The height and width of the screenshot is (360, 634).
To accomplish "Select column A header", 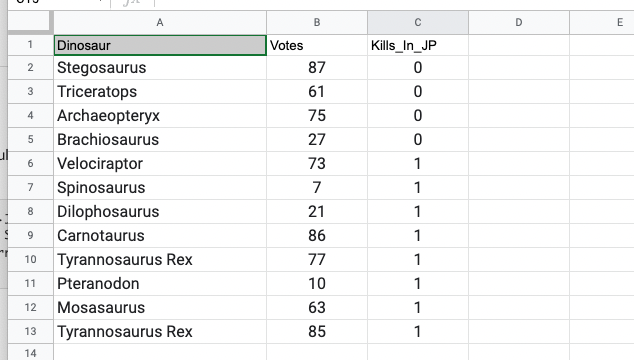I will pos(160,22).
